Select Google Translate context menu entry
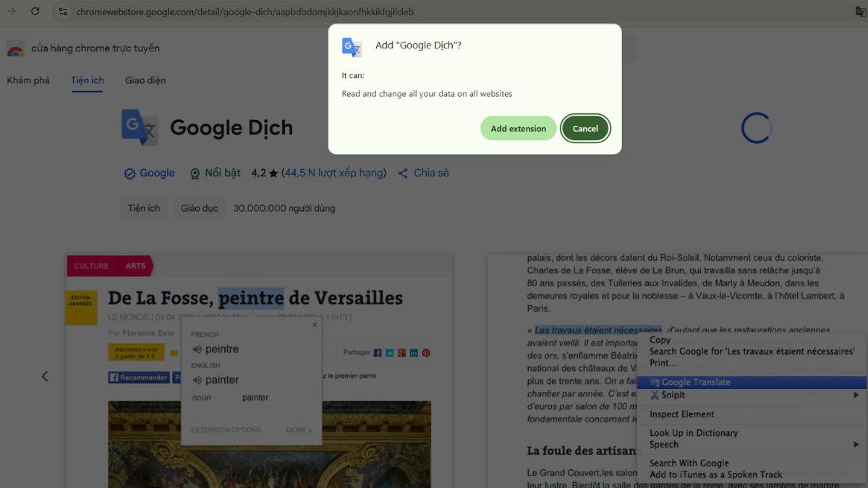868x488 pixels. [752, 382]
